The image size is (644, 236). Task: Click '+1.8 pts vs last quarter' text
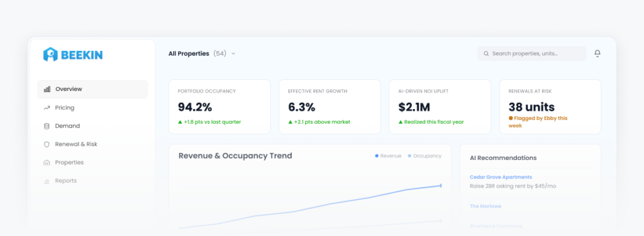tap(213, 122)
